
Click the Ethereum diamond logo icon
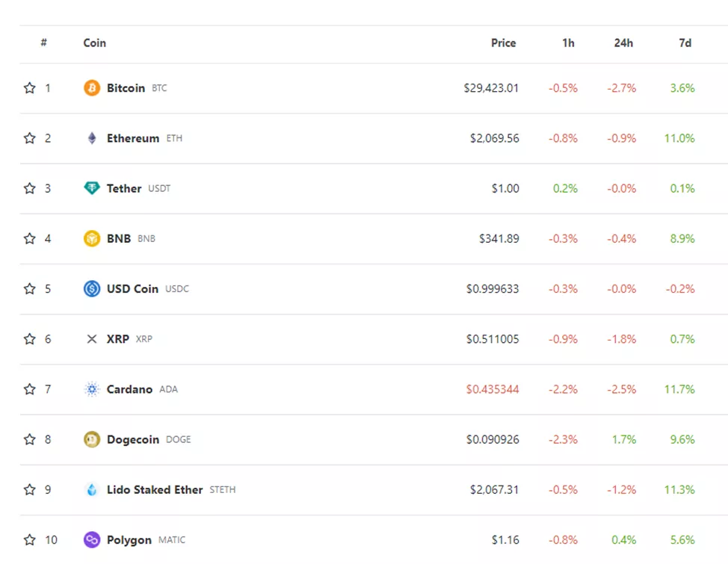[92, 138]
